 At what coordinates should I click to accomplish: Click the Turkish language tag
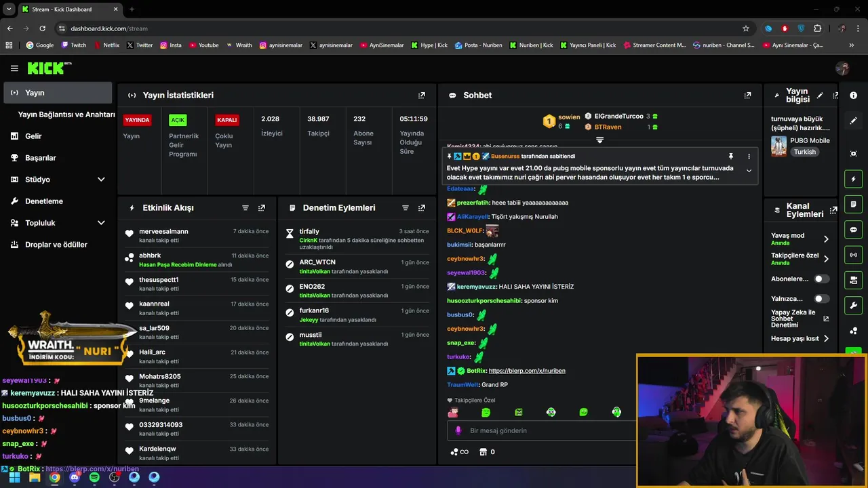[805, 152]
